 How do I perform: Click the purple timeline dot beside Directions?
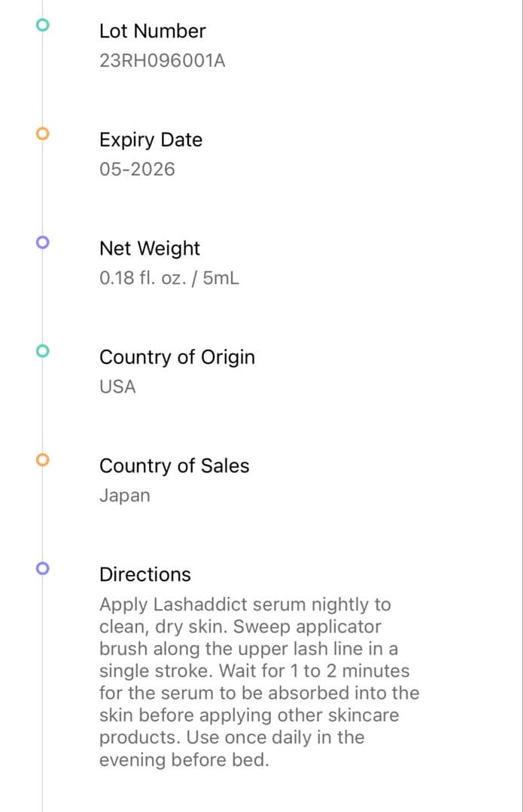[x=43, y=568]
